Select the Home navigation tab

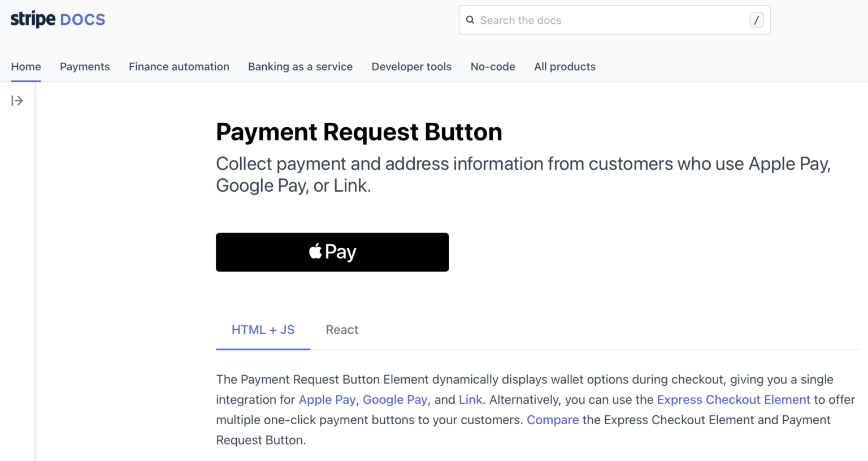pyautogui.click(x=25, y=67)
